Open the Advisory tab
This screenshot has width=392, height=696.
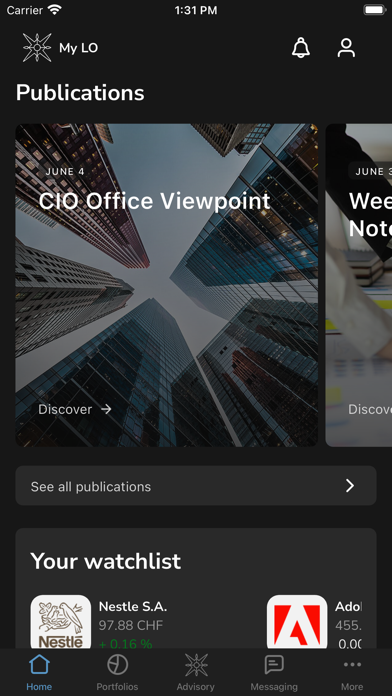(x=196, y=672)
